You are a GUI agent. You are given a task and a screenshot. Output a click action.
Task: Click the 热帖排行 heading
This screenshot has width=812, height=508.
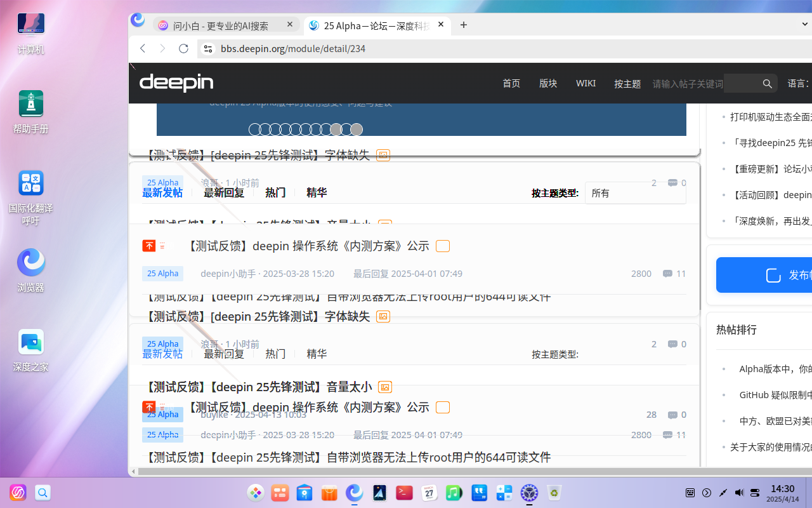[737, 330]
